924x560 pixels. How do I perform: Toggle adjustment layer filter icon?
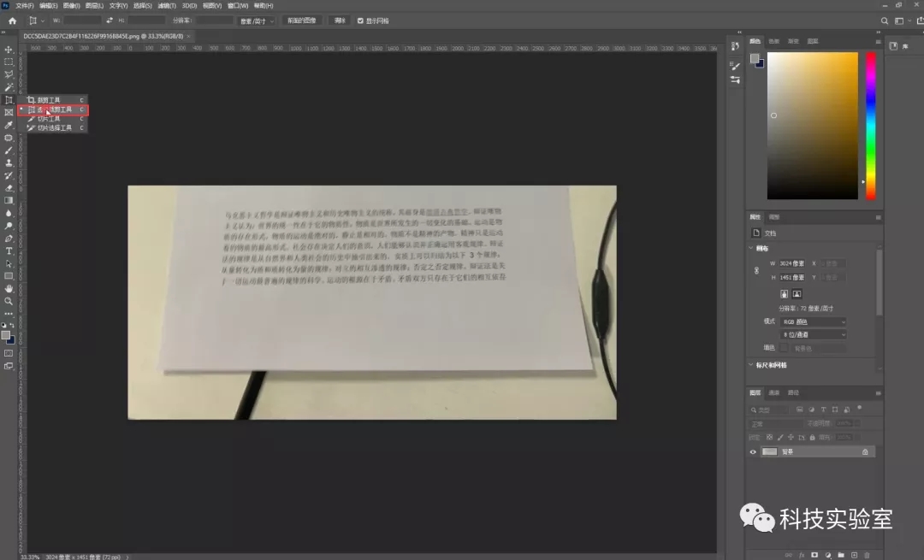pyautogui.click(x=811, y=410)
